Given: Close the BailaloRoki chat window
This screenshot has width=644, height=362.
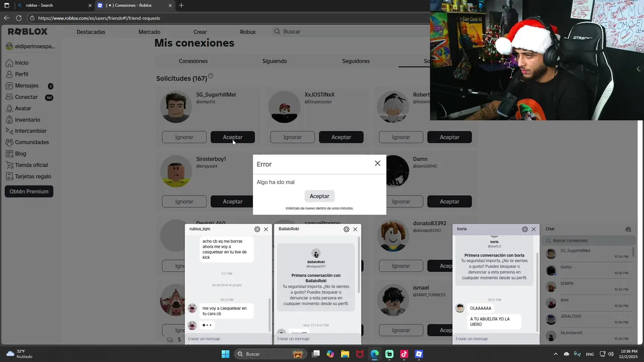Looking at the screenshot, I should tap(355, 229).
